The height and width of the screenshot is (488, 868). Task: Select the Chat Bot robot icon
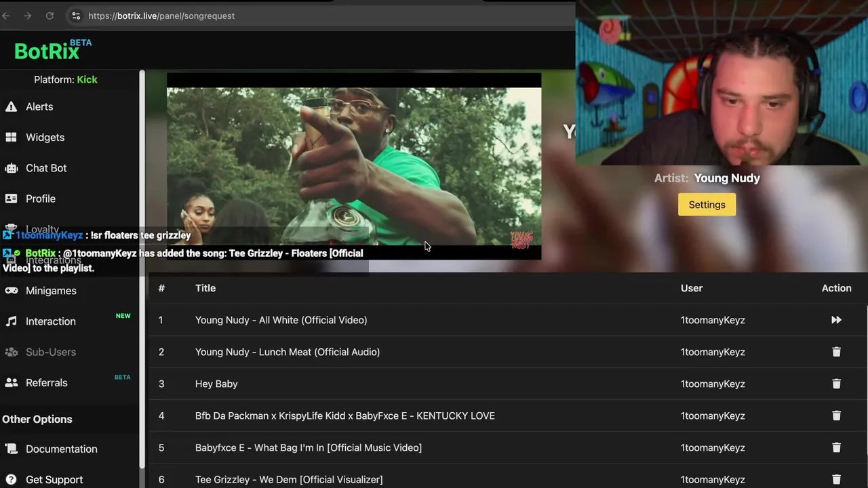click(11, 168)
